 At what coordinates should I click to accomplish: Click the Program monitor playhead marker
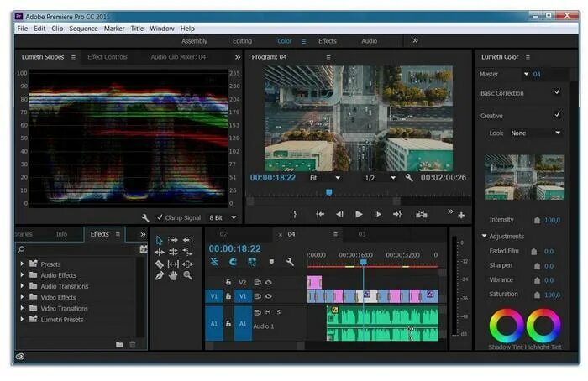click(x=329, y=192)
